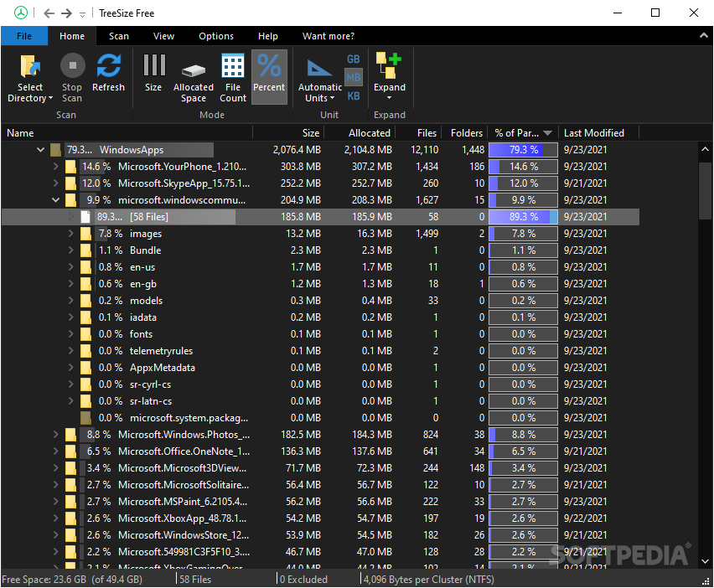The image size is (714, 588).
Task: Switch to the View ribbon tab
Action: pos(163,36)
